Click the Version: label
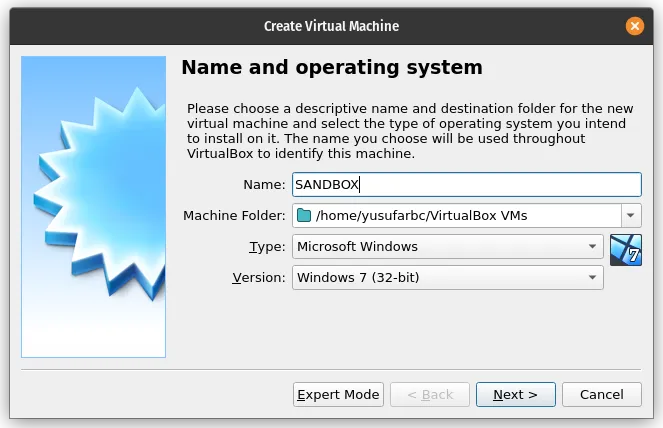The height and width of the screenshot is (428, 663). (259, 277)
